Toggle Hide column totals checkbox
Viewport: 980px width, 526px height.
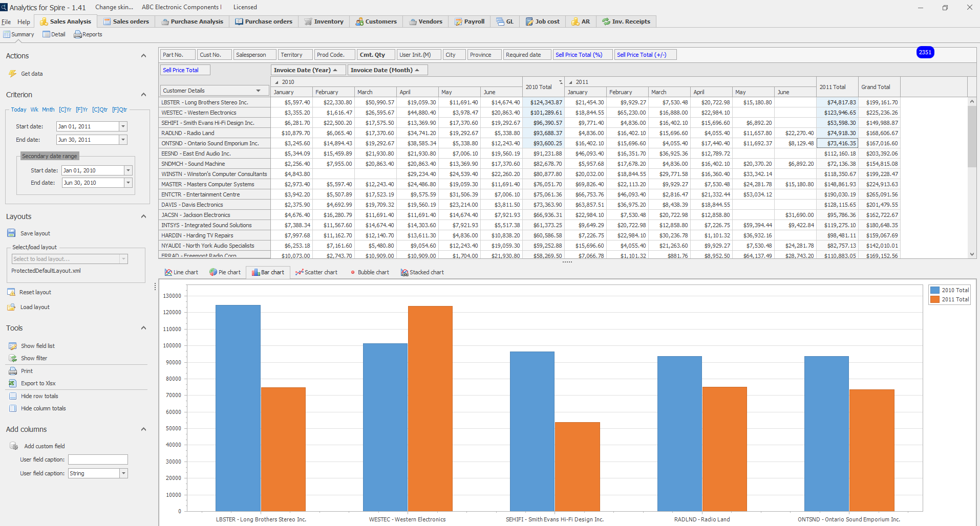[x=13, y=408]
